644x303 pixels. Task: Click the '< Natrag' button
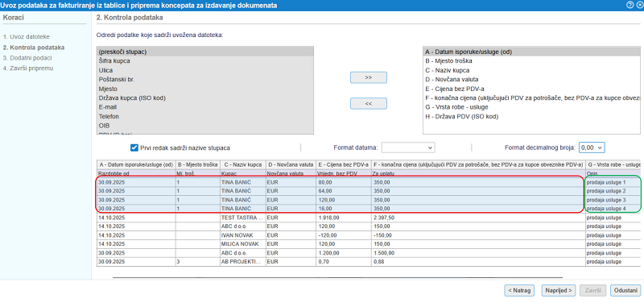(519, 290)
